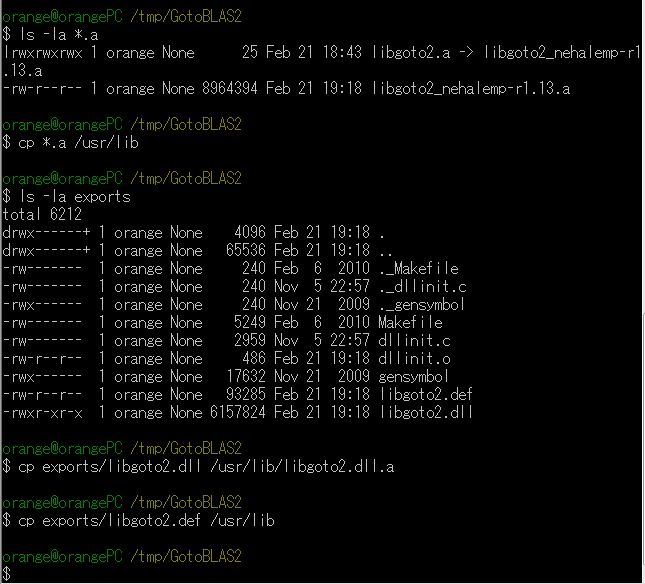Viewport: 645px width, 584px height.
Task: Click the terminal scrollbar on the right edge
Action: (x=643, y=438)
